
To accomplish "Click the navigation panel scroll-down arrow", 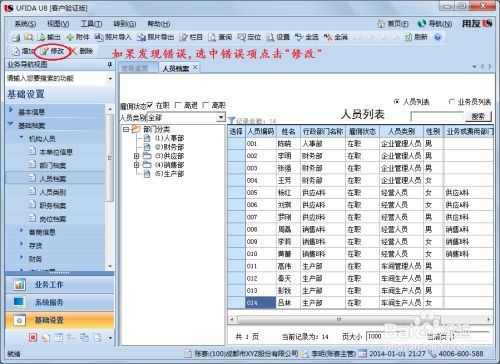I will pyautogui.click(x=110, y=266).
